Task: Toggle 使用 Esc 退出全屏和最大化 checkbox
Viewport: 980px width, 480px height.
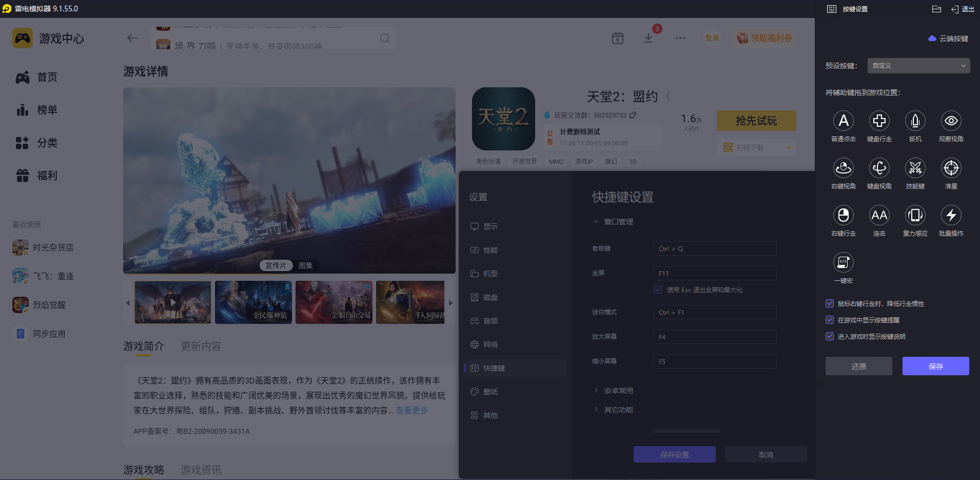Action: (658, 290)
